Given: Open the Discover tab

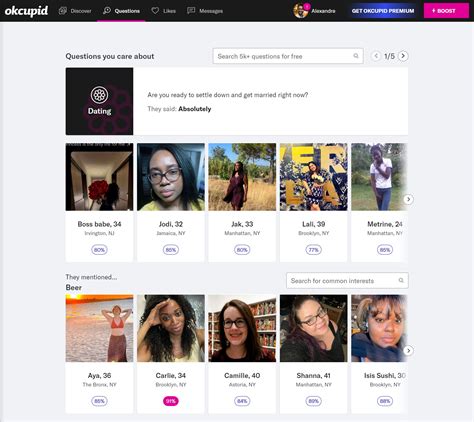Looking at the screenshot, I should click(x=75, y=11).
